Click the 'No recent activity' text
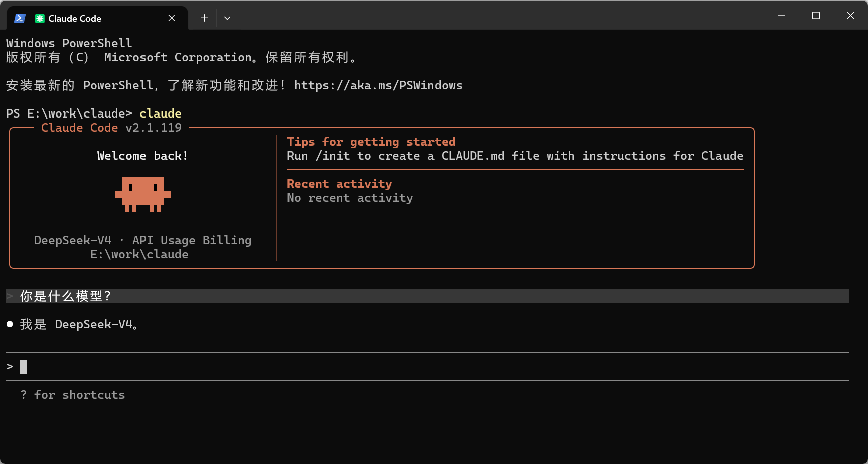 [x=350, y=198]
